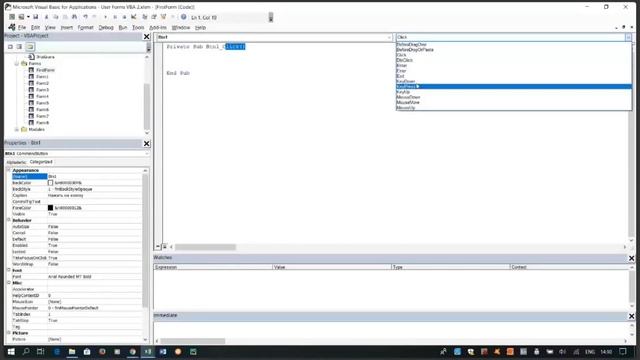Open File Explorer from the taskbar

pyautogui.click(x=72, y=351)
